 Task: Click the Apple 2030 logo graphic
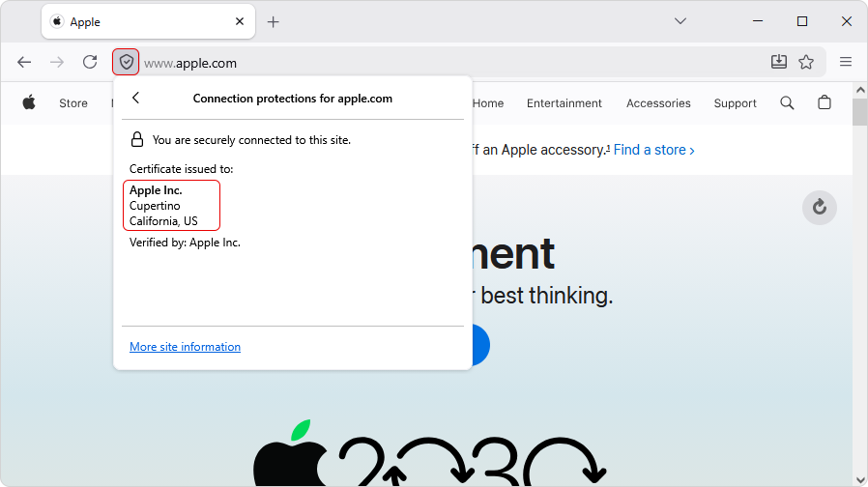pyautogui.click(x=429, y=454)
